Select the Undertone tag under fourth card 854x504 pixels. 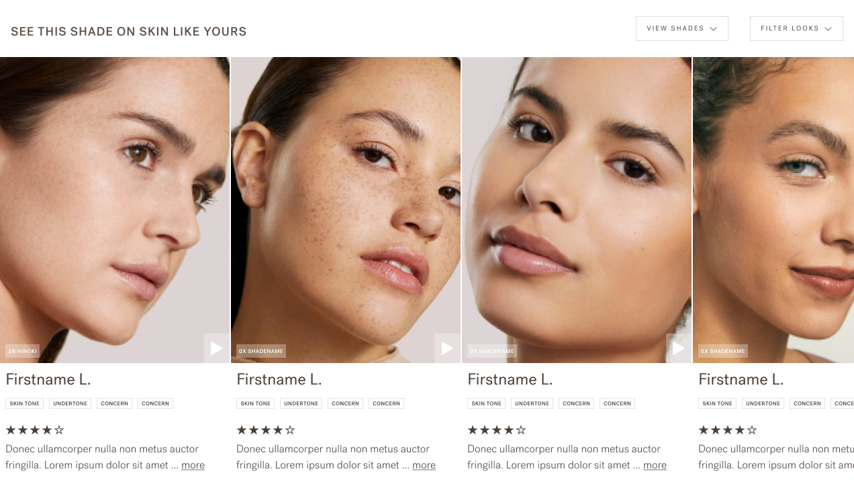763,403
